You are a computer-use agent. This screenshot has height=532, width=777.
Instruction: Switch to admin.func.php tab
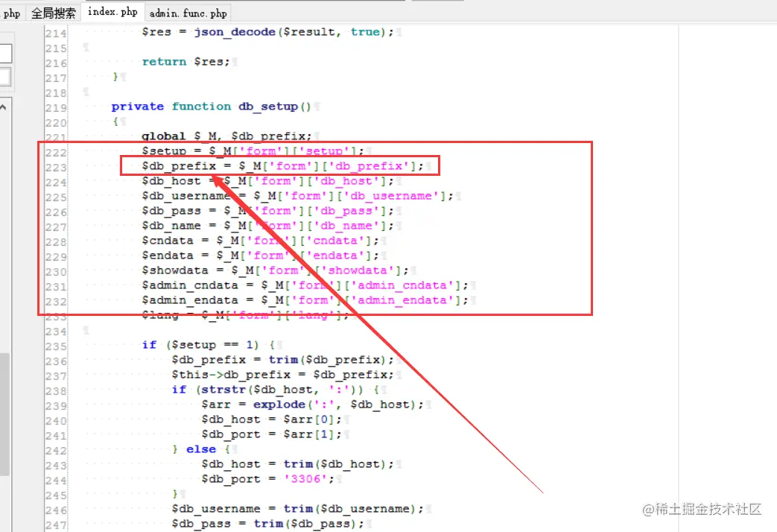pos(188,13)
